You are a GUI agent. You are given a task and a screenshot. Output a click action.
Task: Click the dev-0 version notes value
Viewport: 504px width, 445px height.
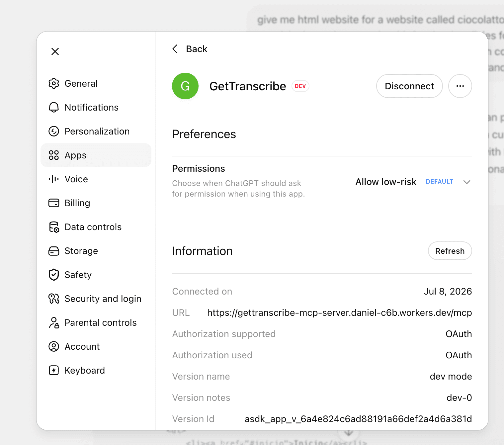(x=459, y=398)
